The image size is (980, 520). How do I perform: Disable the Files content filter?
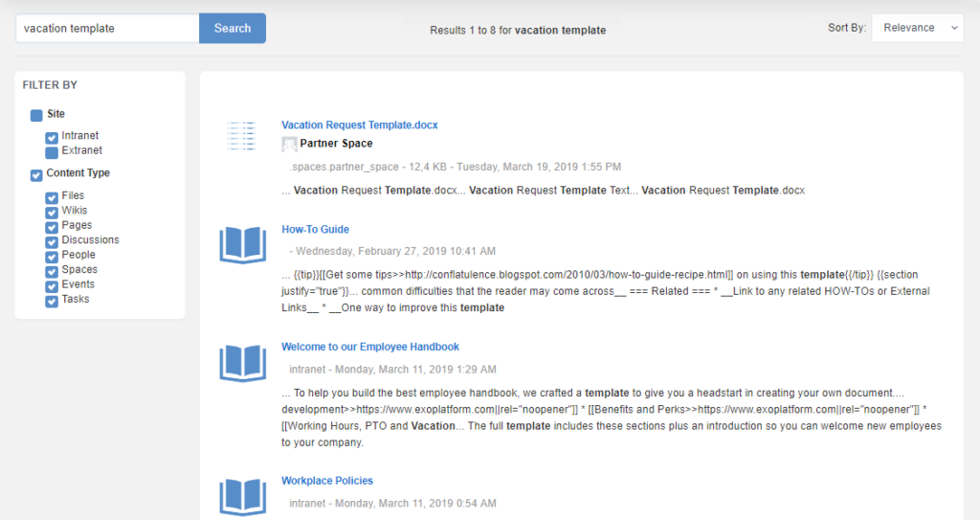[x=52, y=197]
